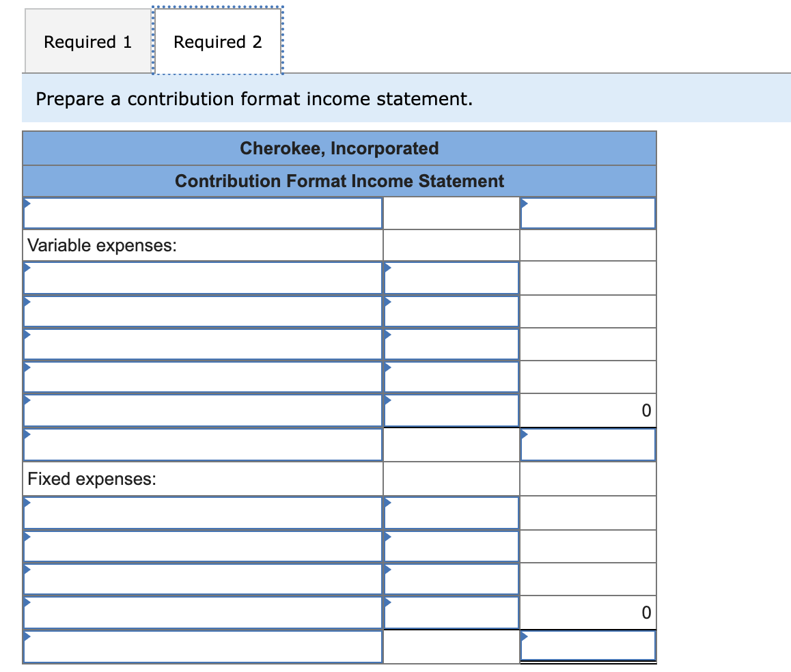The image size is (791, 672).
Task: Click the first variable expense amount field
Action: (452, 277)
